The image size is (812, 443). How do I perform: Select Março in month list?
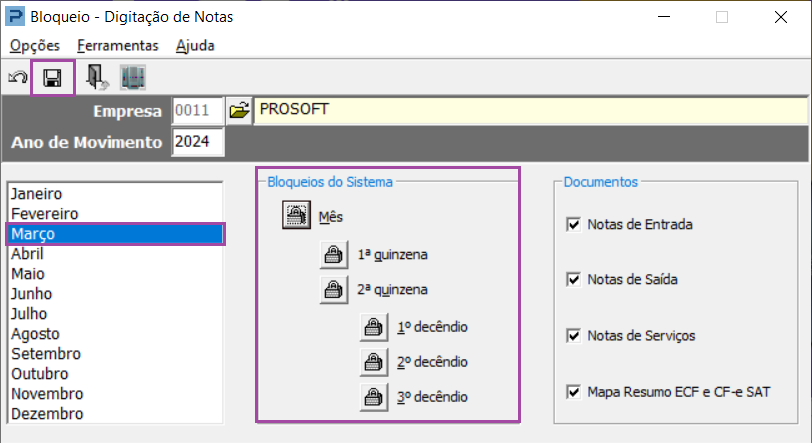[115, 234]
